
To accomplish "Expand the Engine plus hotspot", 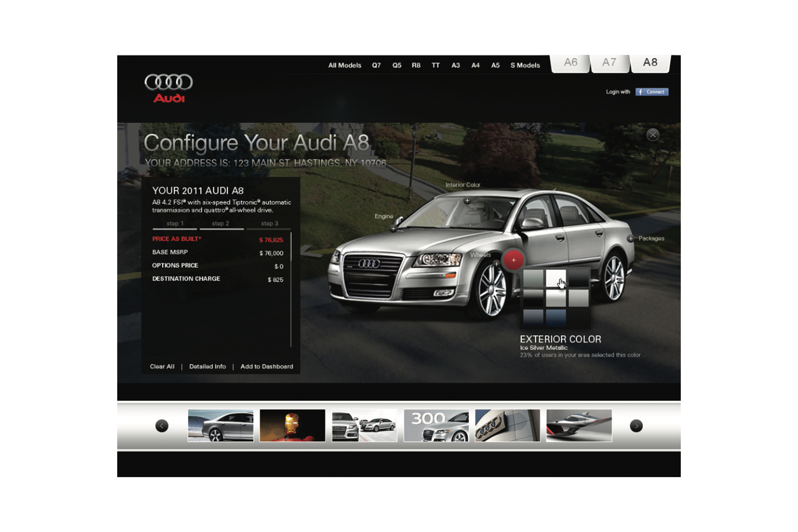I will point(393,229).
